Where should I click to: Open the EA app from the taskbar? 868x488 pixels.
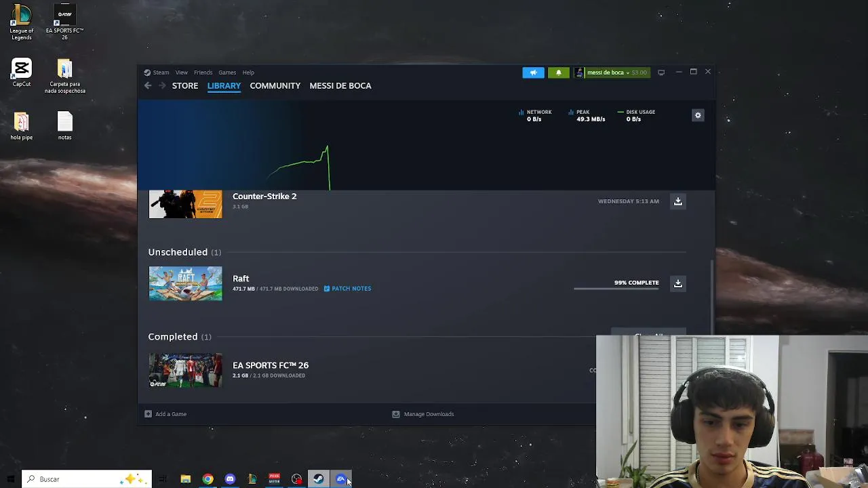coord(340,479)
